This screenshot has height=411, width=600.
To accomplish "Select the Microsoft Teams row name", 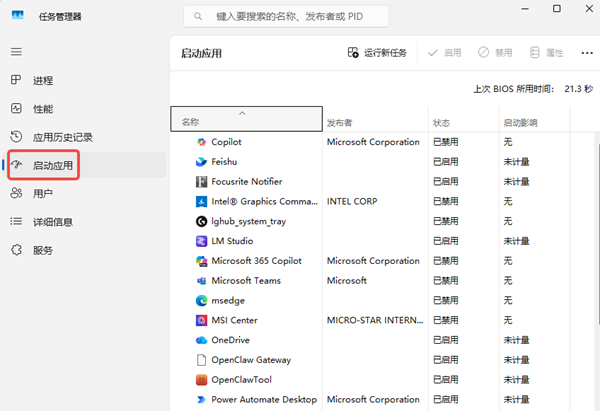I will (246, 281).
